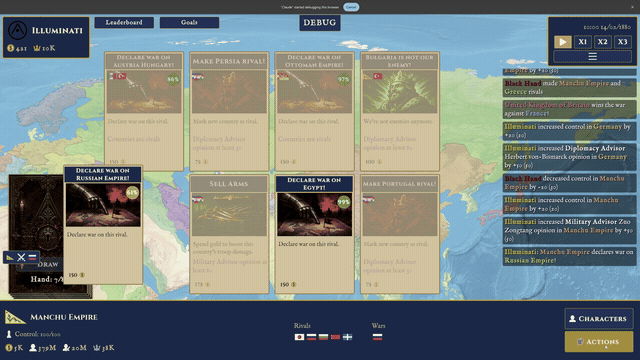Click the Manchu Empire population icon
The width and height of the screenshot is (640, 360).
33,348
